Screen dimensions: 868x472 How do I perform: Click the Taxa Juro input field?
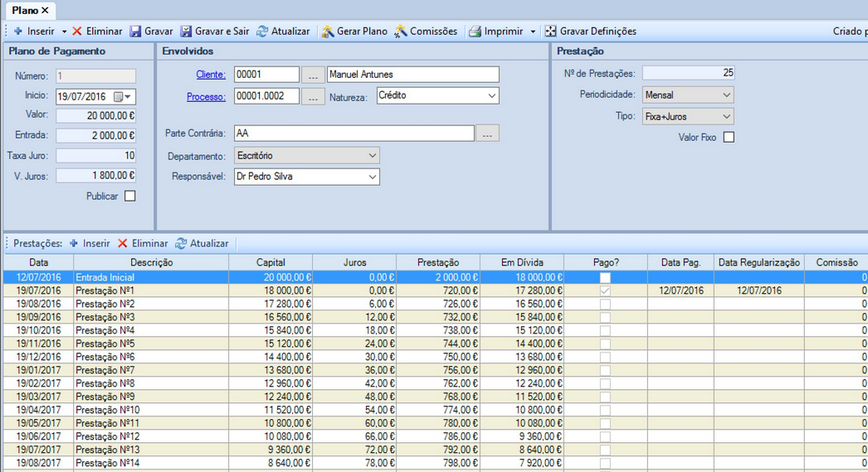click(x=95, y=155)
